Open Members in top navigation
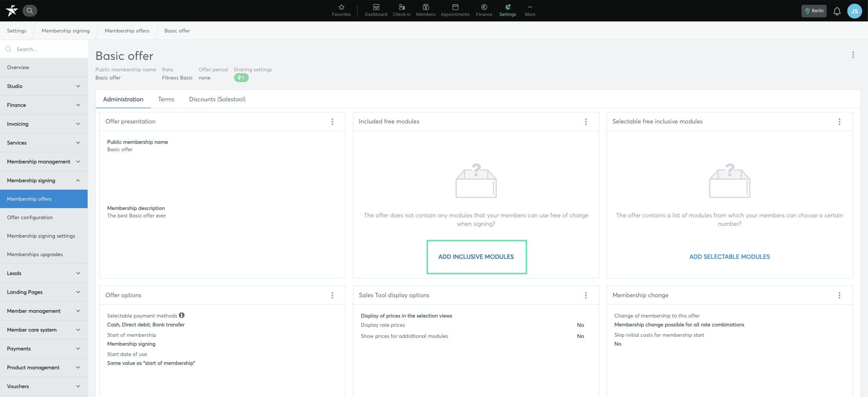 (425, 10)
